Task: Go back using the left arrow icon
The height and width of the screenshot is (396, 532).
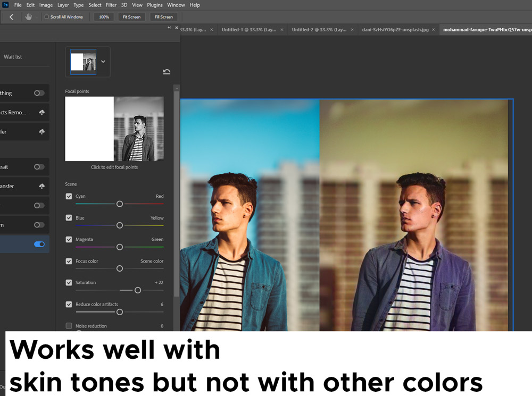Action: click(11, 17)
